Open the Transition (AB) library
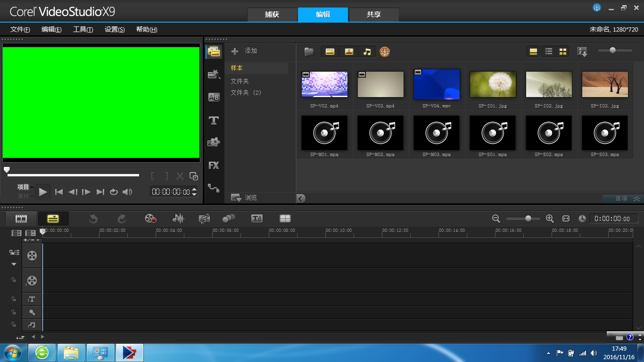644x362 pixels. click(214, 97)
